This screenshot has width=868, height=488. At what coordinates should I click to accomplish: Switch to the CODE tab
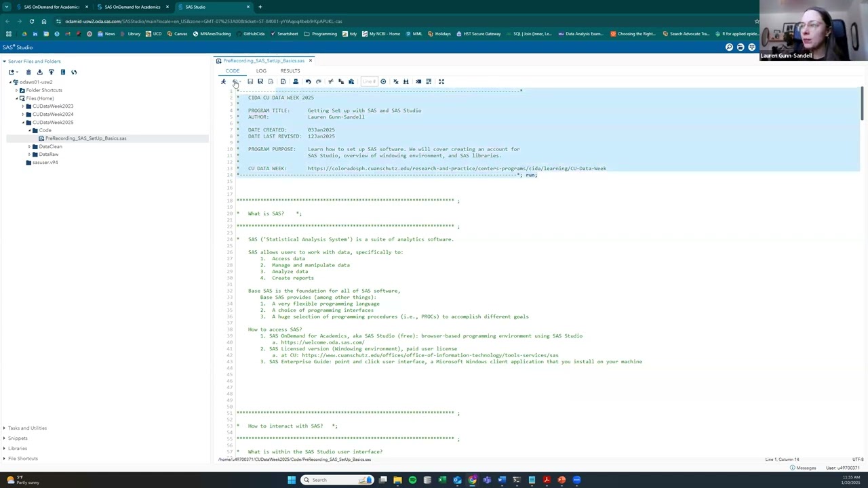(233, 71)
